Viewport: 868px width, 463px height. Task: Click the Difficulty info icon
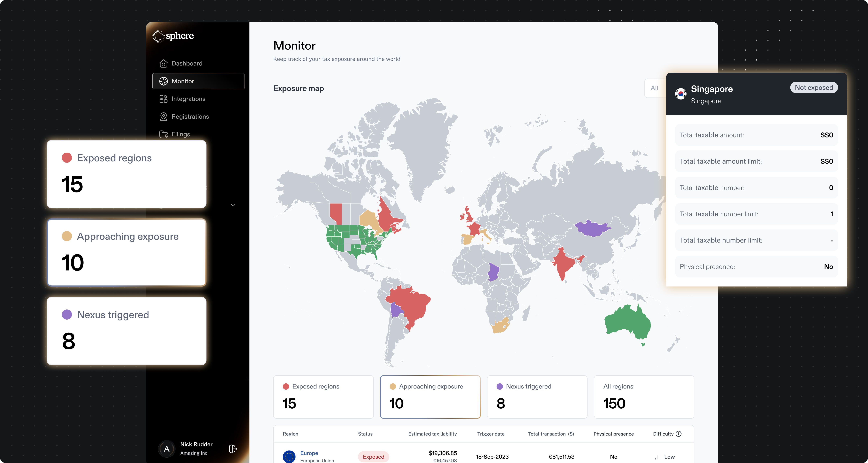679,434
